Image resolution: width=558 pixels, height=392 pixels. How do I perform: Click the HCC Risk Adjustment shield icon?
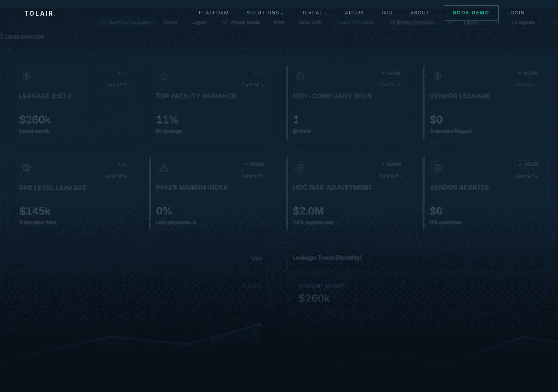300,168
